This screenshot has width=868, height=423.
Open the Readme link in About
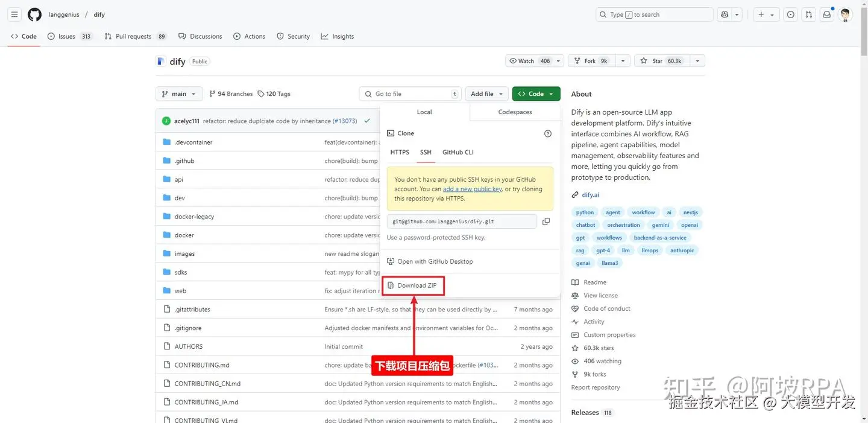coord(595,282)
